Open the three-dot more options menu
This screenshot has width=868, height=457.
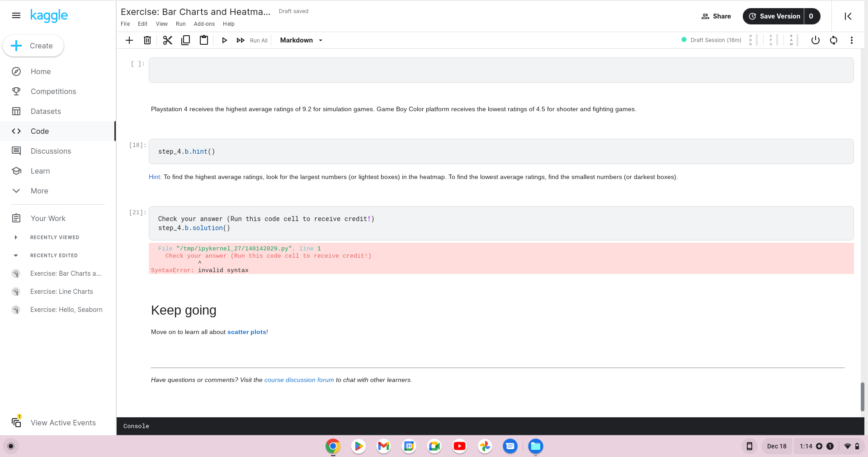pyautogui.click(x=852, y=40)
